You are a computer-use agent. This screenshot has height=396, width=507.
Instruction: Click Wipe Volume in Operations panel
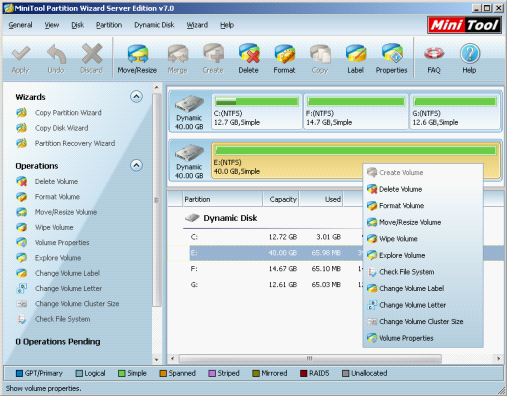point(54,227)
